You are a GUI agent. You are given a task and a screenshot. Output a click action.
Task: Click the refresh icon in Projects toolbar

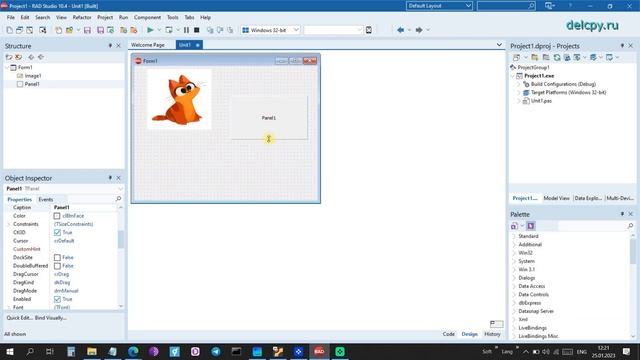pos(557,58)
